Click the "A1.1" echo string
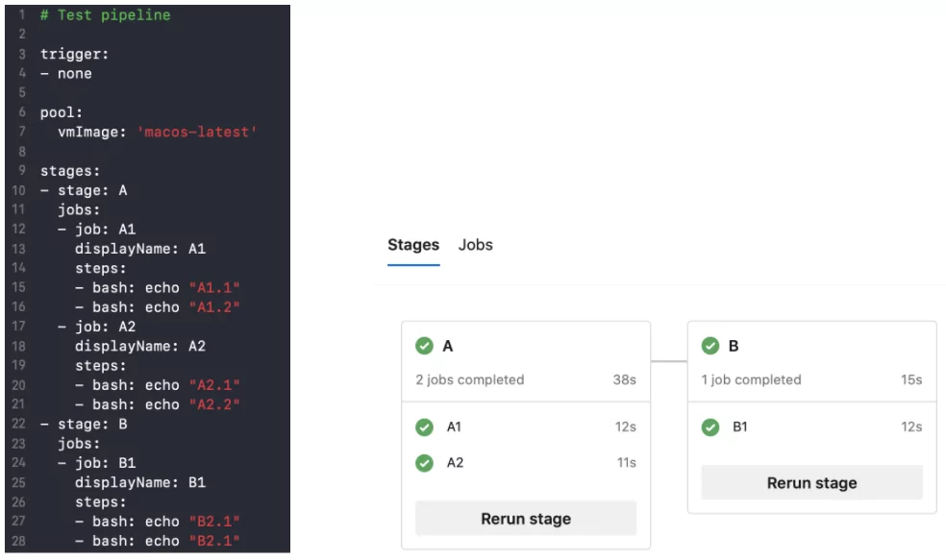 [214, 288]
